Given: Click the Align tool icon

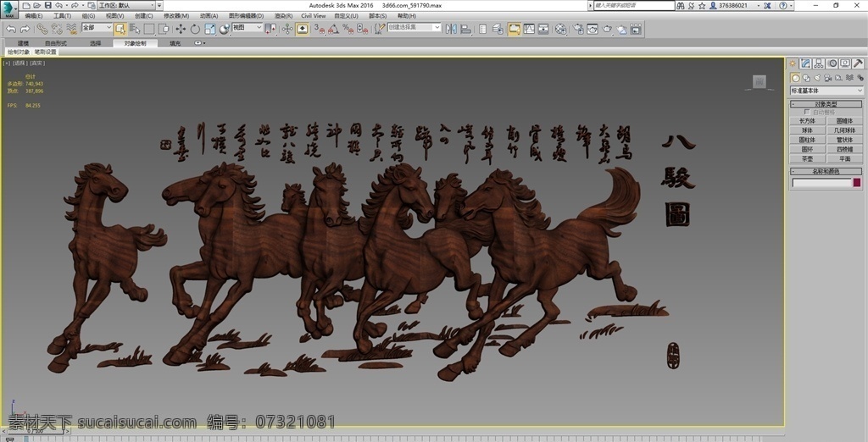Looking at the screenshot, I should click(x=465, y=29).
